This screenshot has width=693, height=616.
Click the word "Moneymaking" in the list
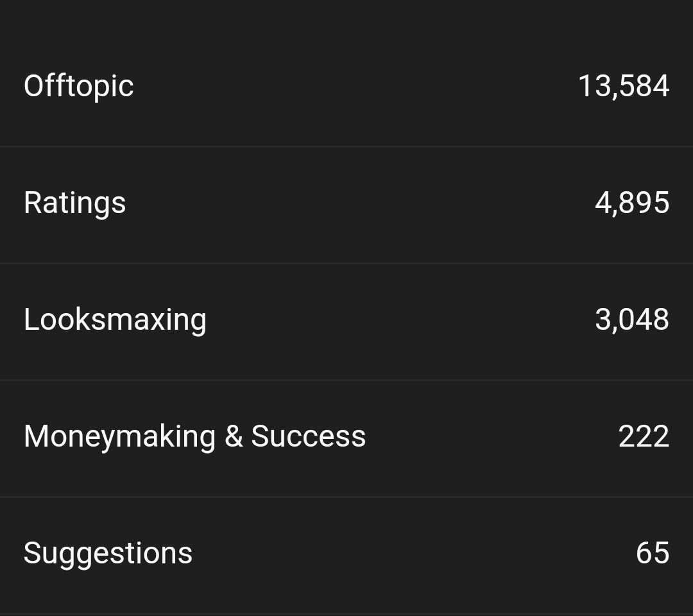pyautogui.click(x=120, y=436)
